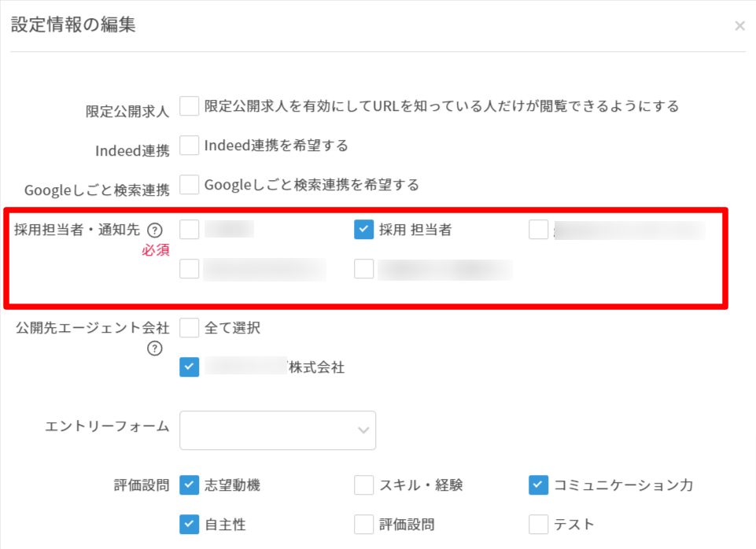Uncheck 自主性 checkbox
The image size is (756, 549).
(190, 525)
